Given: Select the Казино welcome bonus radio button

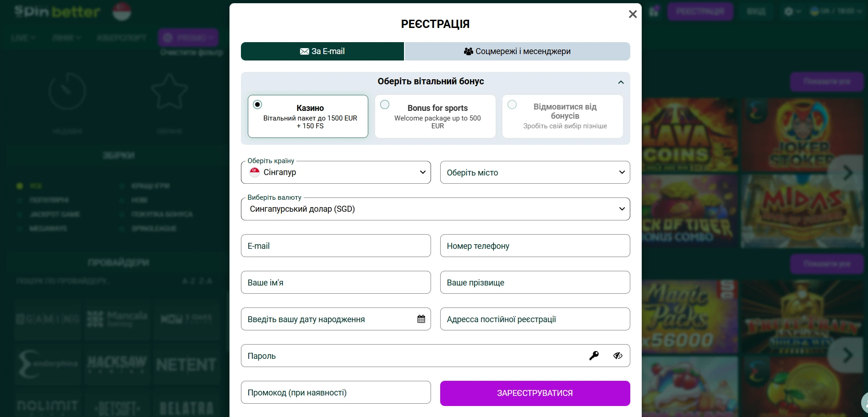Looking at the screenshot, I should [x=257, y=104].
